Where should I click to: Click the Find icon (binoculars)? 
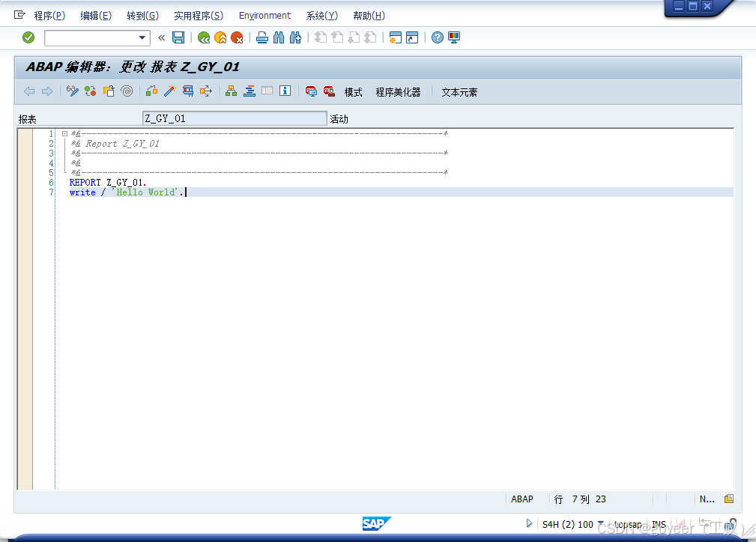pyautogui.click(x=278, y=37)
